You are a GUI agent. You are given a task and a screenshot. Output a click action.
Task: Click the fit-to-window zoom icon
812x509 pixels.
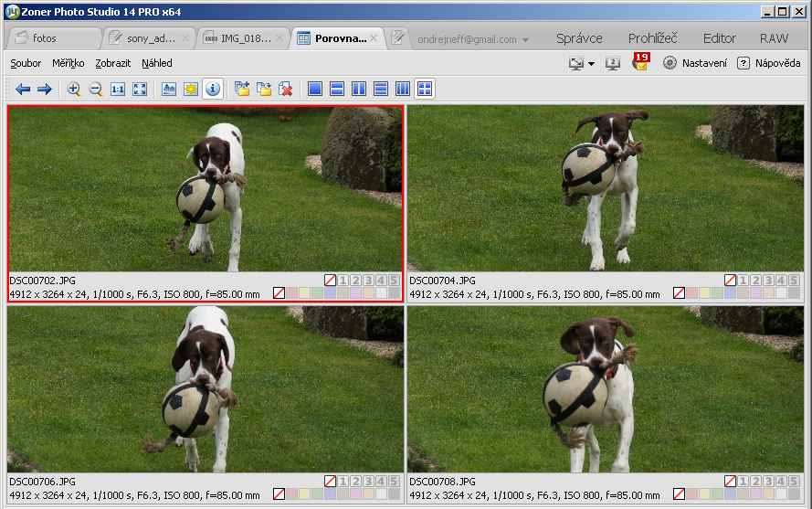(140, 89)
